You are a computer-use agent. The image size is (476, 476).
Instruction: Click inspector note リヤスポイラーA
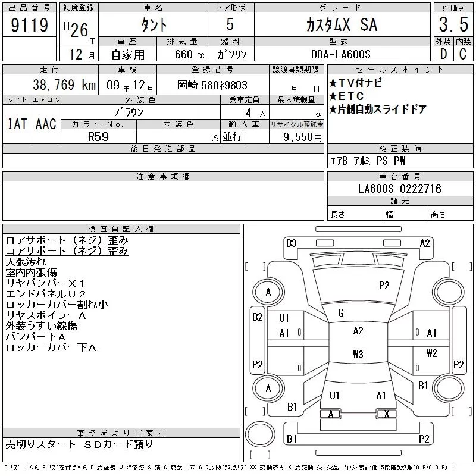click(x=46, y=315)
